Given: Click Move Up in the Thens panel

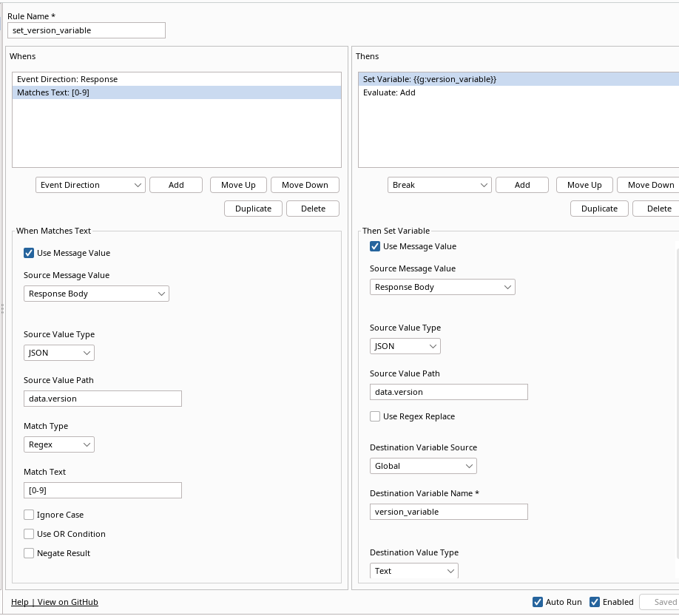Looking at the screenshot, I should point(584,185).
